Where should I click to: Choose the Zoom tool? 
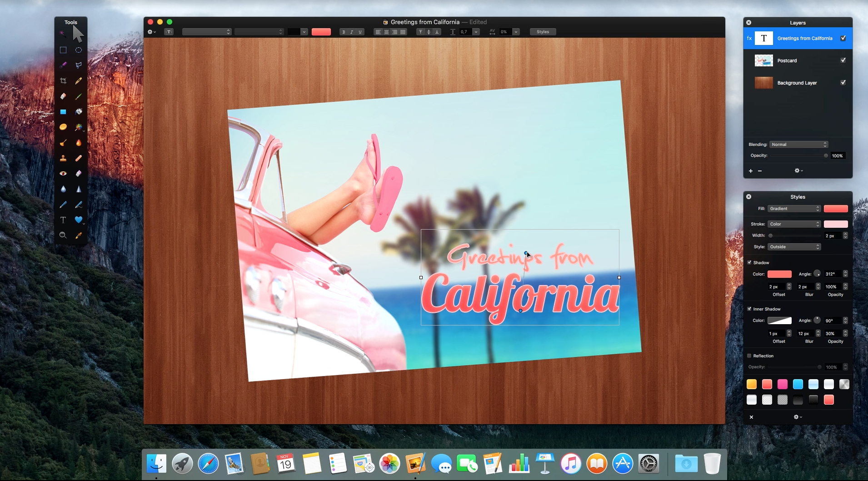tap(63, 235)
